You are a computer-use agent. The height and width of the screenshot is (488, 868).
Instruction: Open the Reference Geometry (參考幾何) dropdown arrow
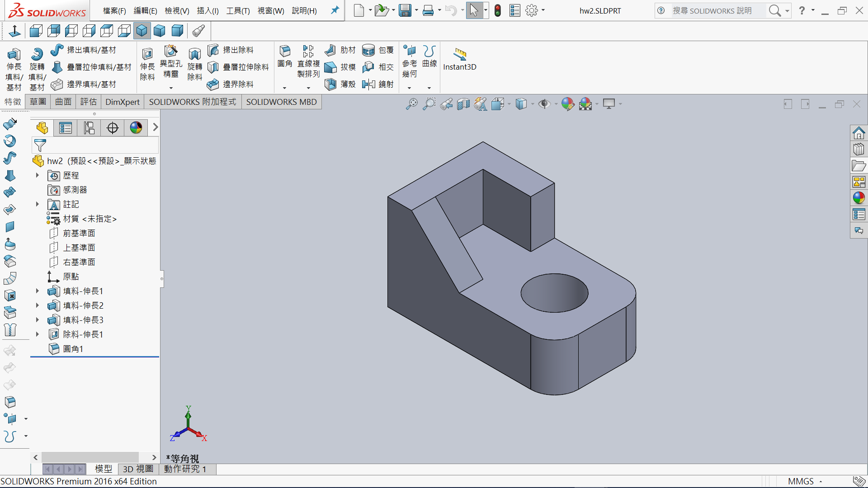409,88
